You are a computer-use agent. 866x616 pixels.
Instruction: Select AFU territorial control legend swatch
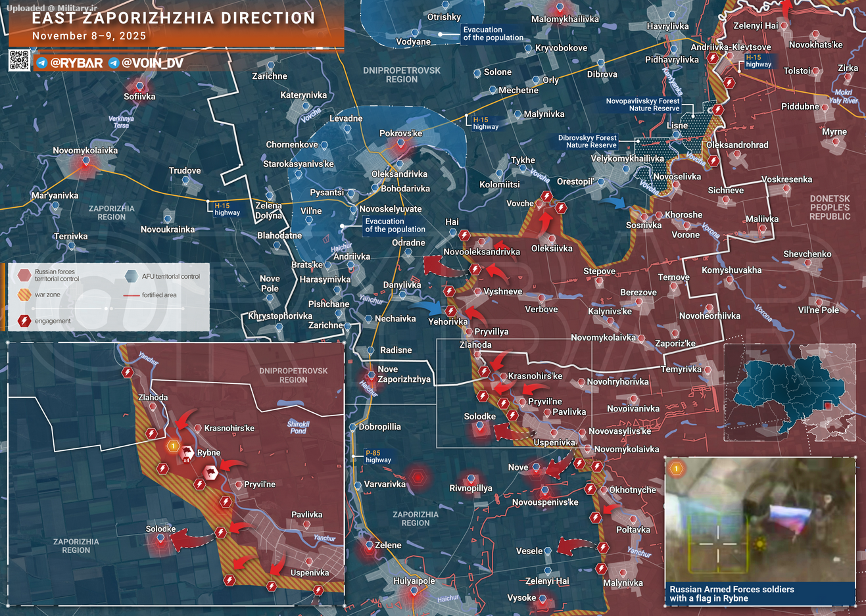tap(132, 276)
